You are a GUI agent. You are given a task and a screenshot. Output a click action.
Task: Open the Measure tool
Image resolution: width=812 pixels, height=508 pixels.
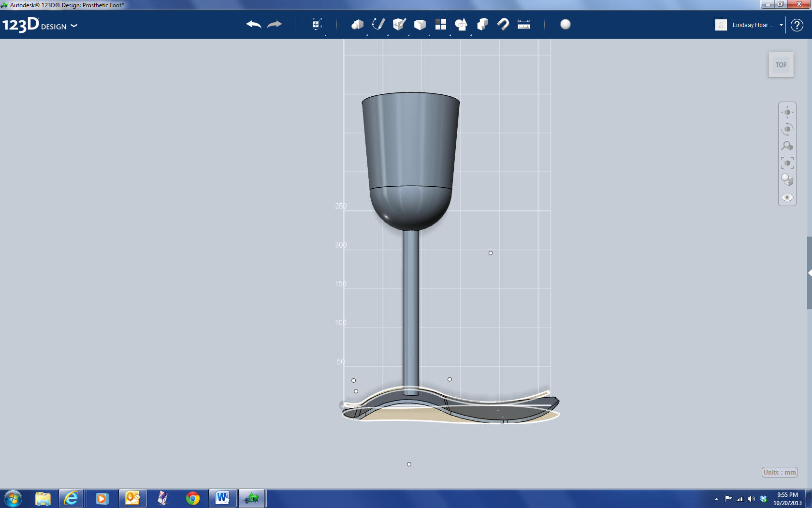[x=523, y=24]
